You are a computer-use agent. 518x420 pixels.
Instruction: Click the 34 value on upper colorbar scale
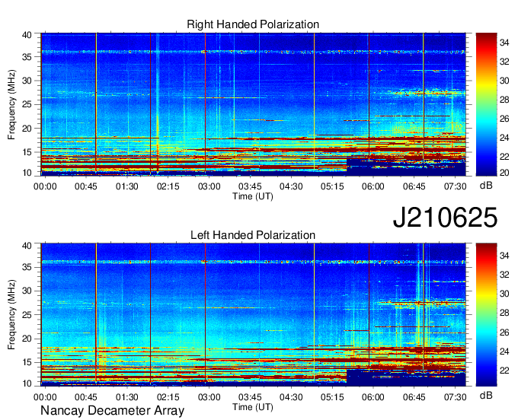click(x=504, y=43)
